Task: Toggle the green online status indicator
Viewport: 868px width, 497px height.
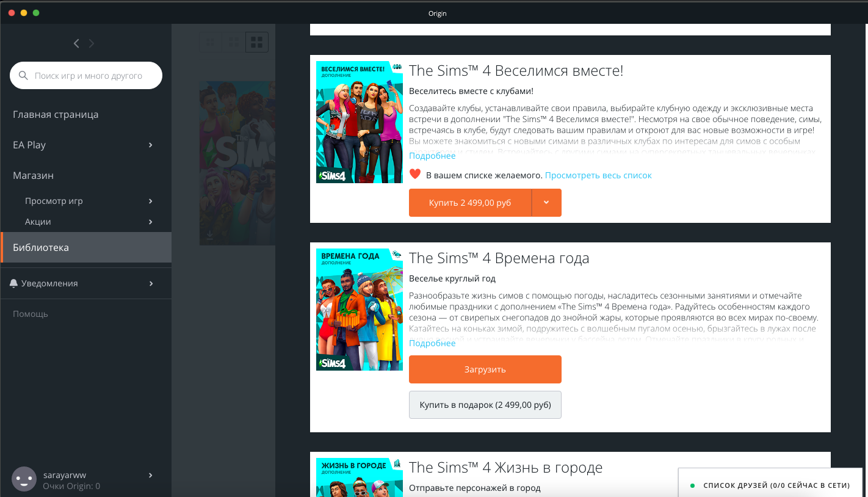Action: 692,484
